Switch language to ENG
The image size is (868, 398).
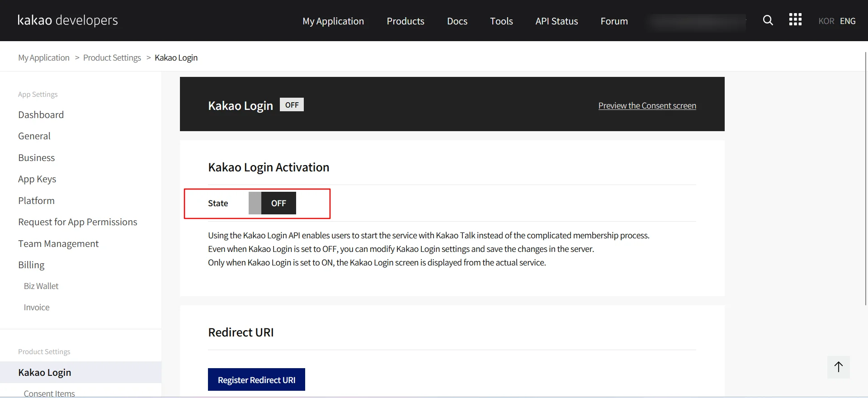tap(848, 21)
